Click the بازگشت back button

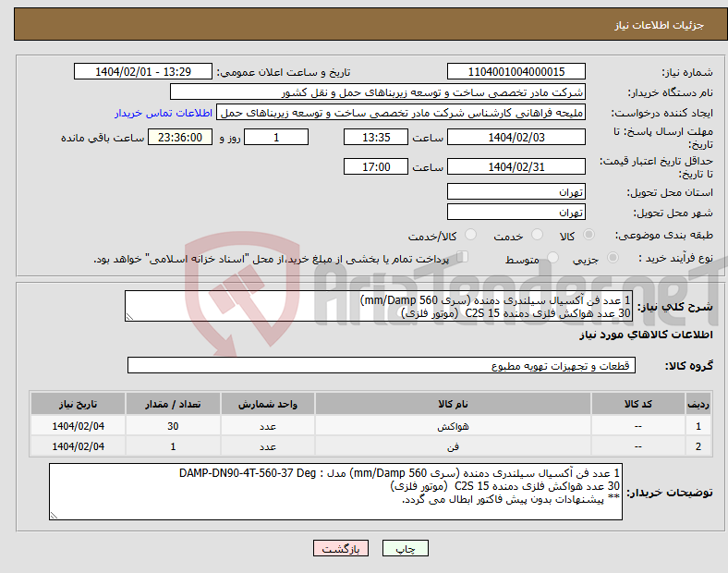pos(341,548)
